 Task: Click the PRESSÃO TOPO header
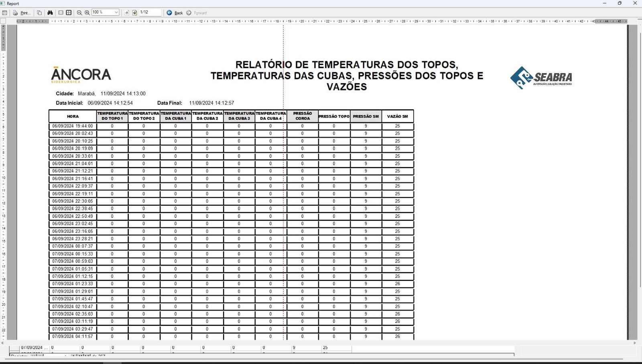coord(334,116)
